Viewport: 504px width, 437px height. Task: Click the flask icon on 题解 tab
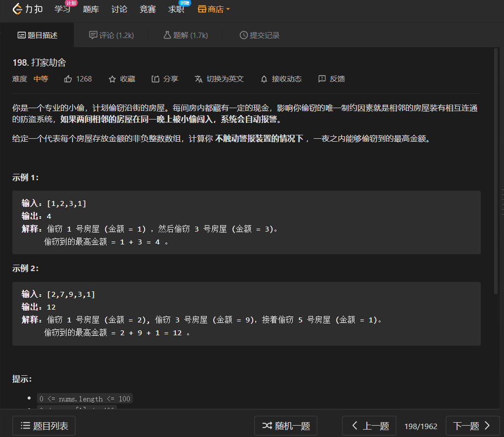point(167,35)
